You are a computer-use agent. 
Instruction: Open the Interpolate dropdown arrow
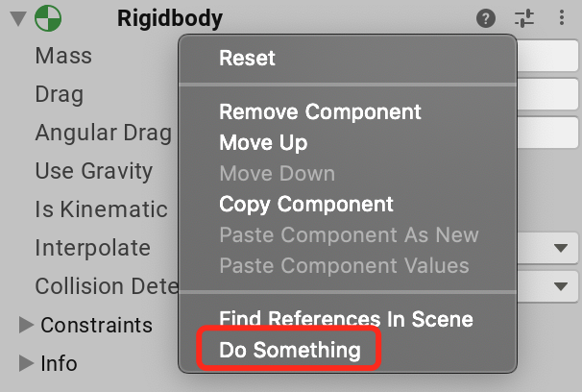coord(561,248)
